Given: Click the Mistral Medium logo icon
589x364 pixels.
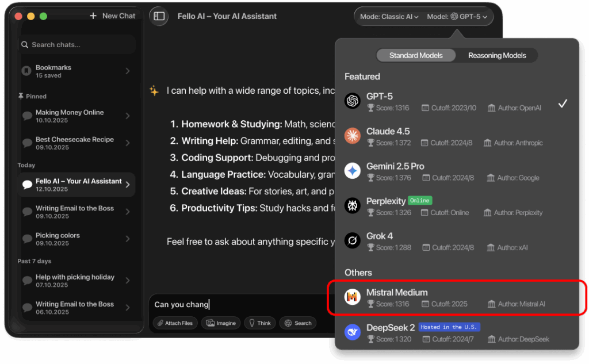Looking at the screenshot, I should click(x=353, y=297).
